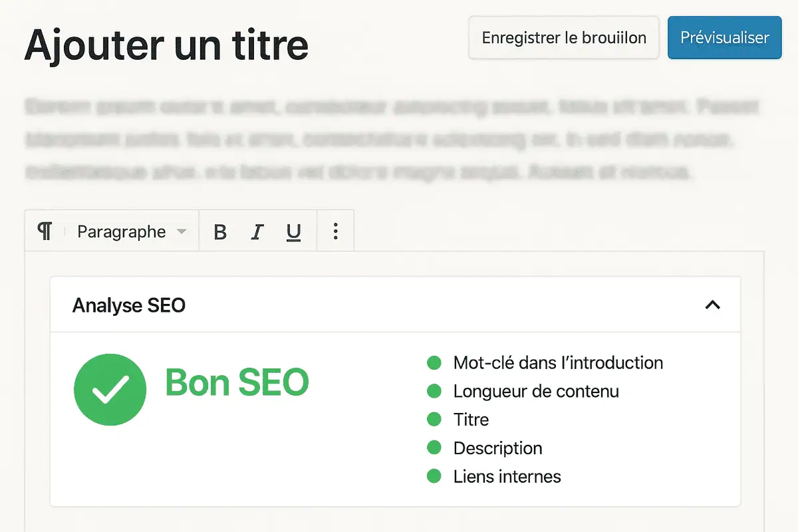Click the Description status indicator
The image size is (798, 532).
click(x=434, y=448)
